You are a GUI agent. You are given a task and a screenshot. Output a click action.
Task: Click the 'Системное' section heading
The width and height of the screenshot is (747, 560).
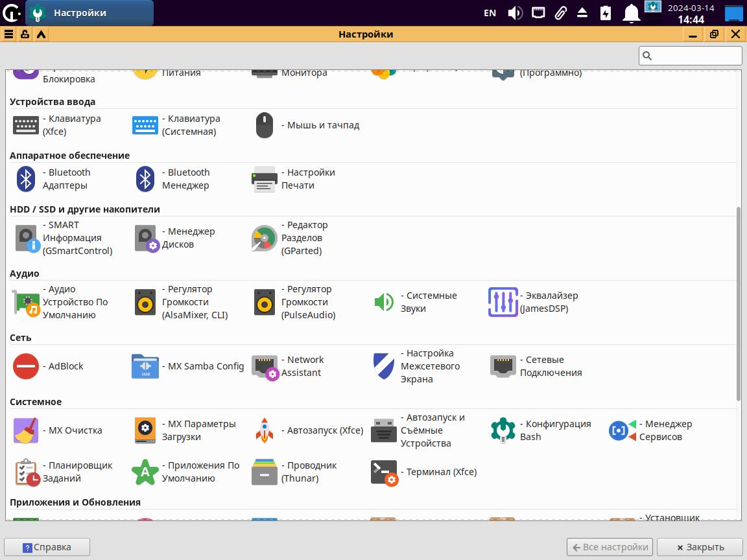coord(36,401)
